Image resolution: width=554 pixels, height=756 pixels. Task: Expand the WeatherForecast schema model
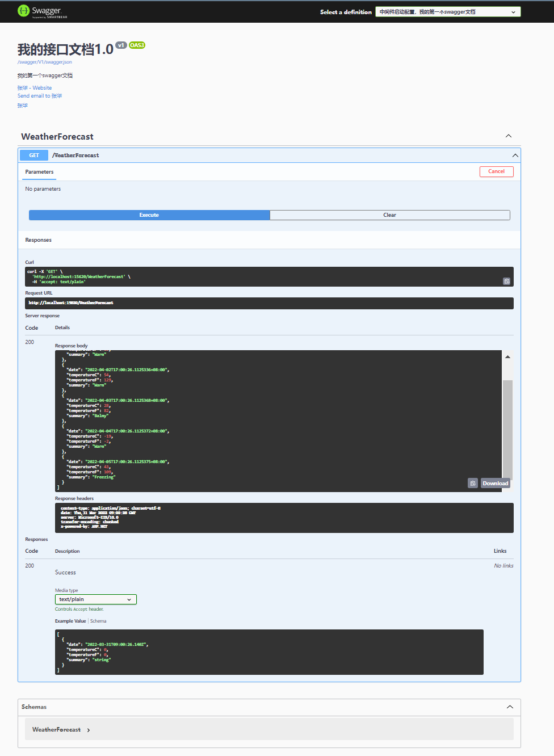(89, 730)
